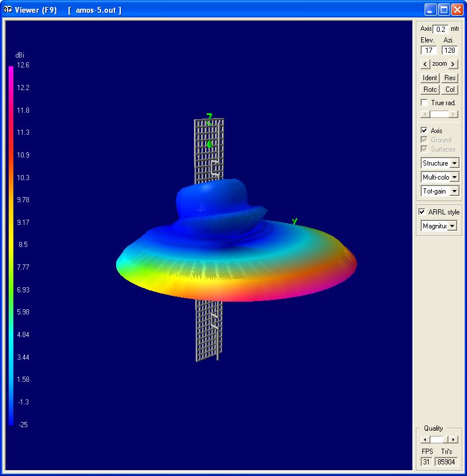Click the Rotc button

click(430, 90)
